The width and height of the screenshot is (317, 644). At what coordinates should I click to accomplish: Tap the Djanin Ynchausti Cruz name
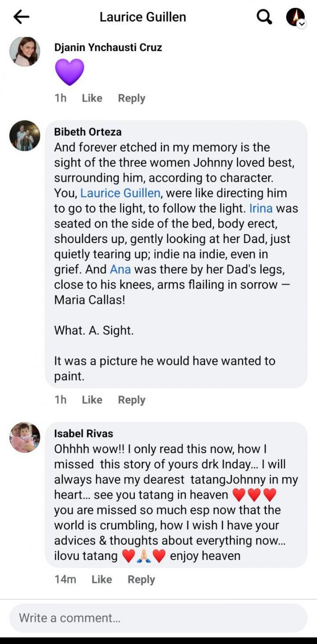108,47
